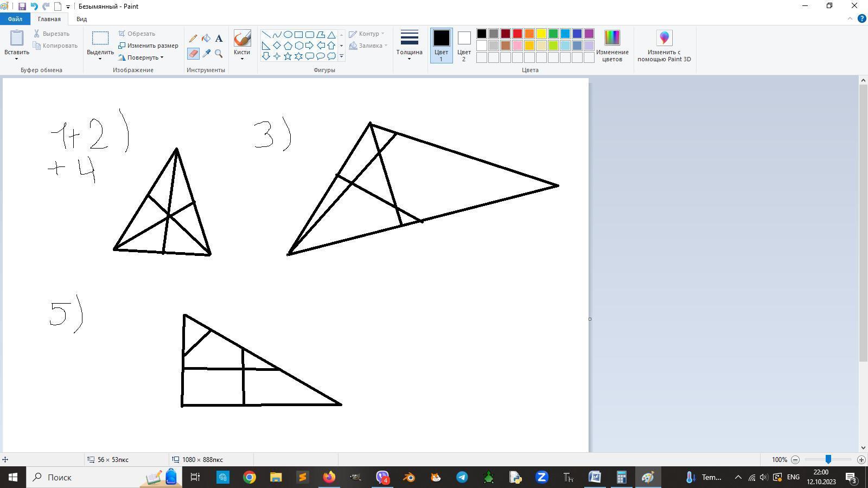868x488 pixels.
Task: Click the Brushes (Кисти) icon
Action: point(242,38)
